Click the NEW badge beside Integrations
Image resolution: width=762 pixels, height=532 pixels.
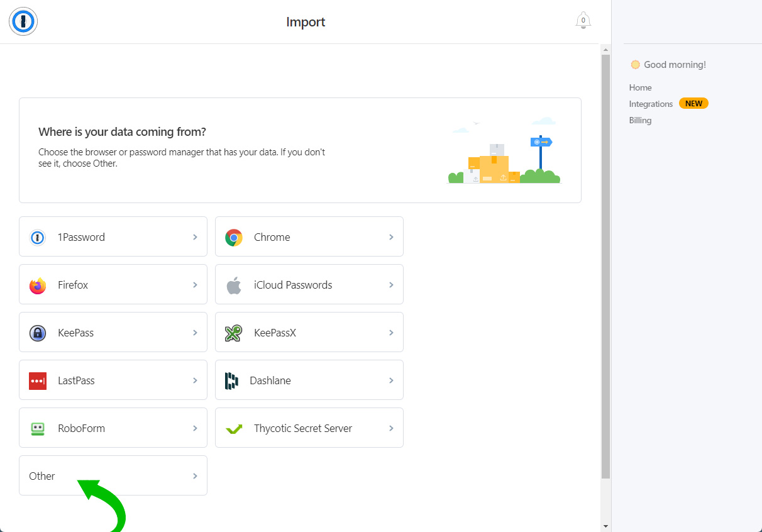coord(693,104)
